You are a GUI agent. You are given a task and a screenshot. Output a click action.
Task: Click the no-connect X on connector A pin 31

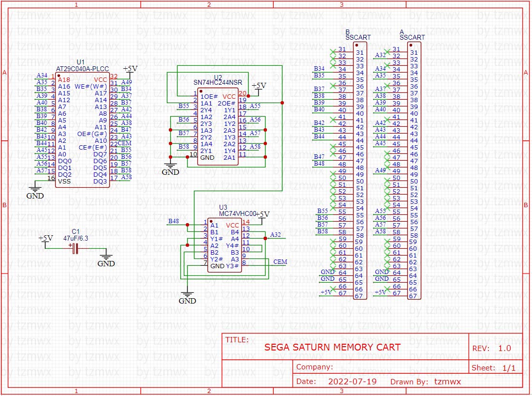click(x=387, y=52)
